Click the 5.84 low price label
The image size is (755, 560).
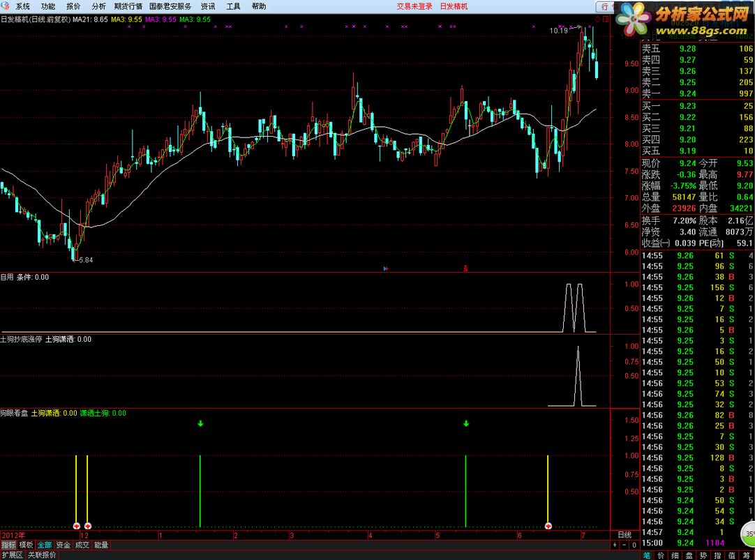86,260
